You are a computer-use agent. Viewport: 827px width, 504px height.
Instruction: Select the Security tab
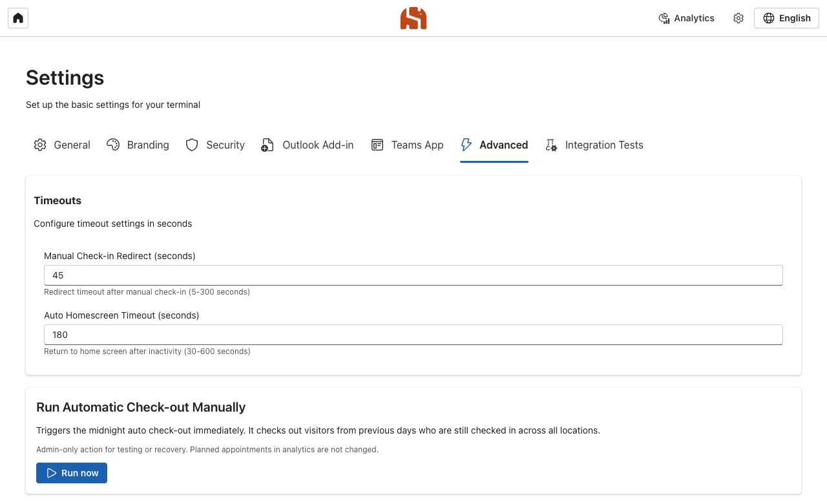pyautogui.click(x=215, y=145)
